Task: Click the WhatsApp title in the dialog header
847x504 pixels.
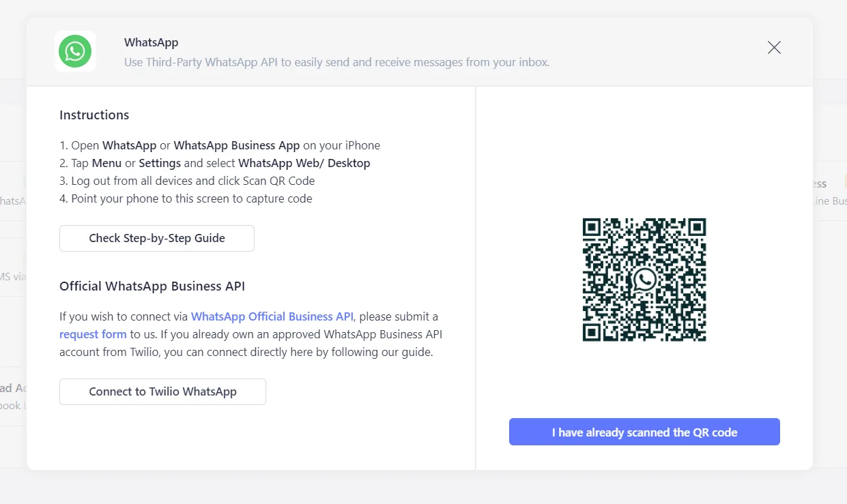Action: (151, 42)
